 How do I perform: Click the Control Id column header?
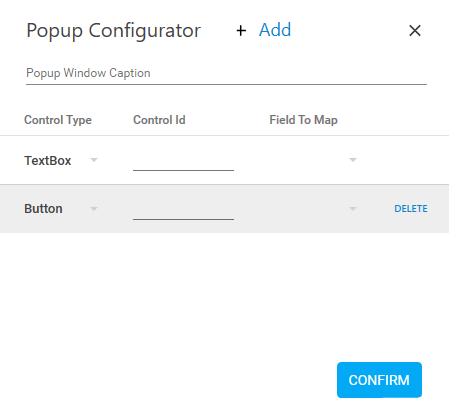[x=159, y=120]
